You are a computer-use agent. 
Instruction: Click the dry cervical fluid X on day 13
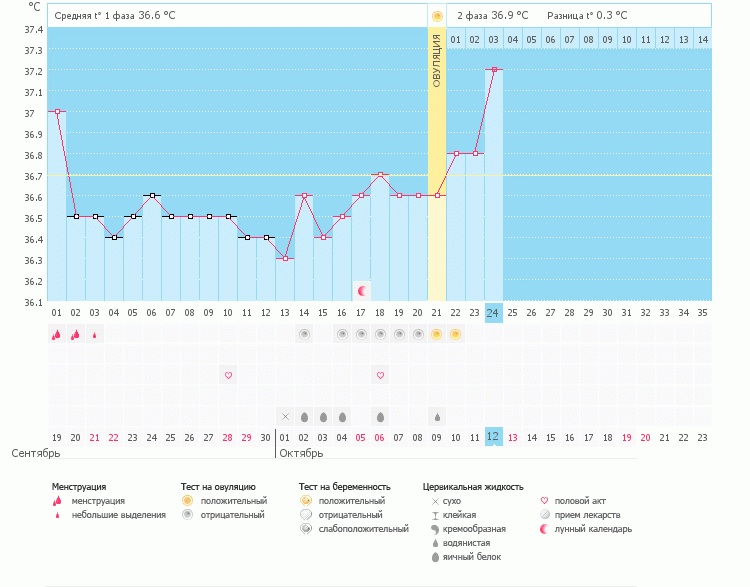point(285,416)
